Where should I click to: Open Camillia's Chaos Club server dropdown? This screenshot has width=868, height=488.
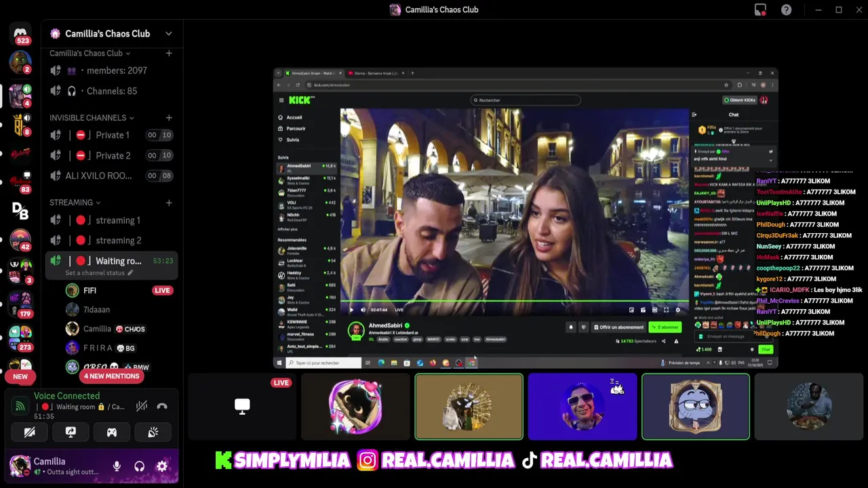169,33
